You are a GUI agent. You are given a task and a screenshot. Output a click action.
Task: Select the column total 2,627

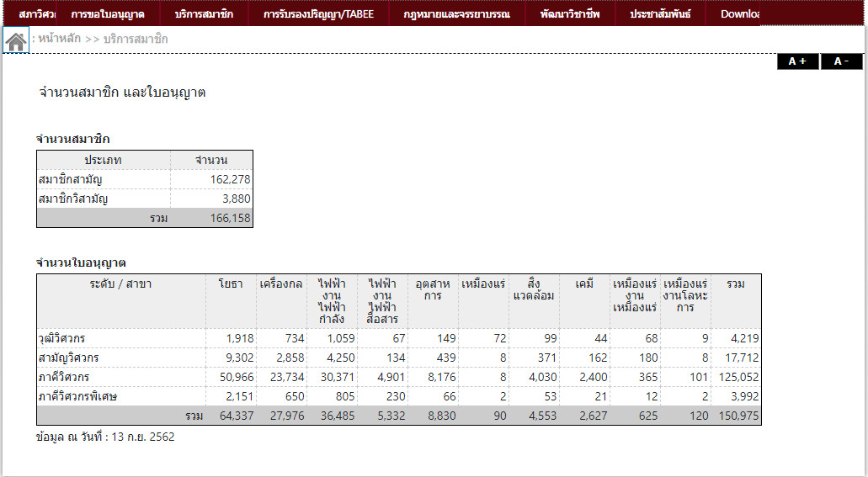(594, 416)
